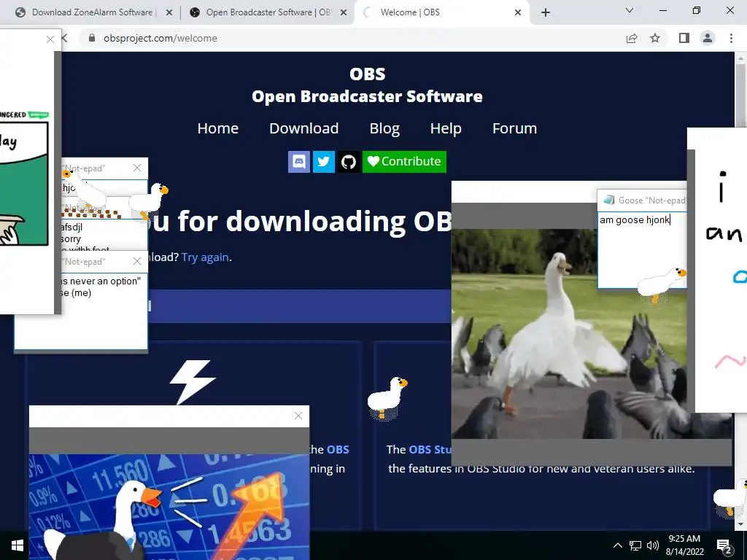Open the OBS Twitter icon link
Viewport: 747px width, 560px height.
click(x=323, y=162)
